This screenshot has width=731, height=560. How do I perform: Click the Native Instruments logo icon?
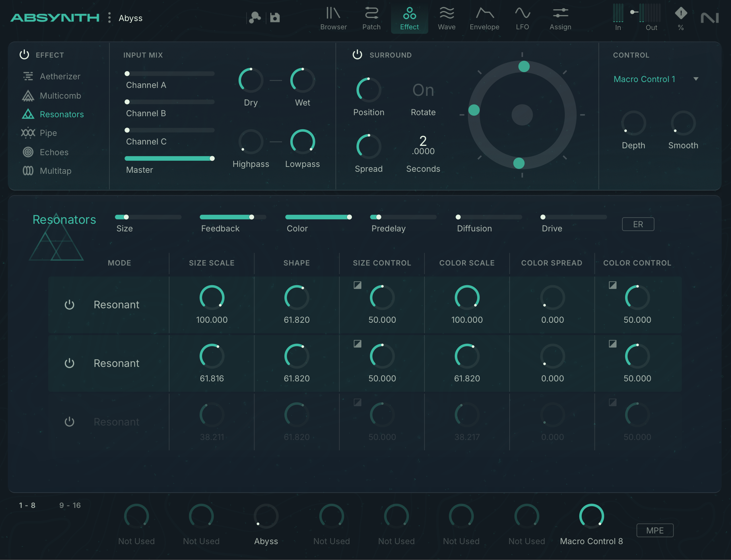[710, 18]
